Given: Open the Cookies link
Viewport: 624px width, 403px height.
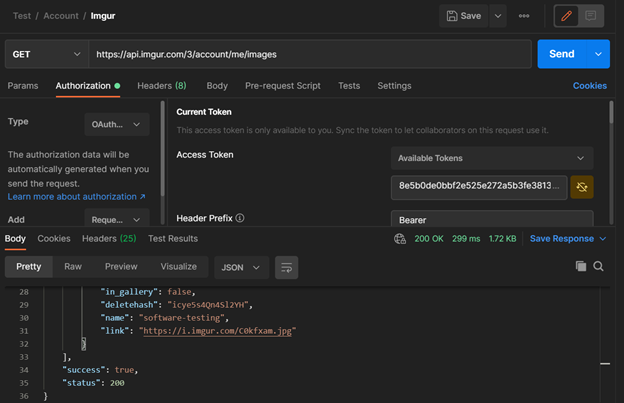Looking at the screenshot, I should (589, 86).
